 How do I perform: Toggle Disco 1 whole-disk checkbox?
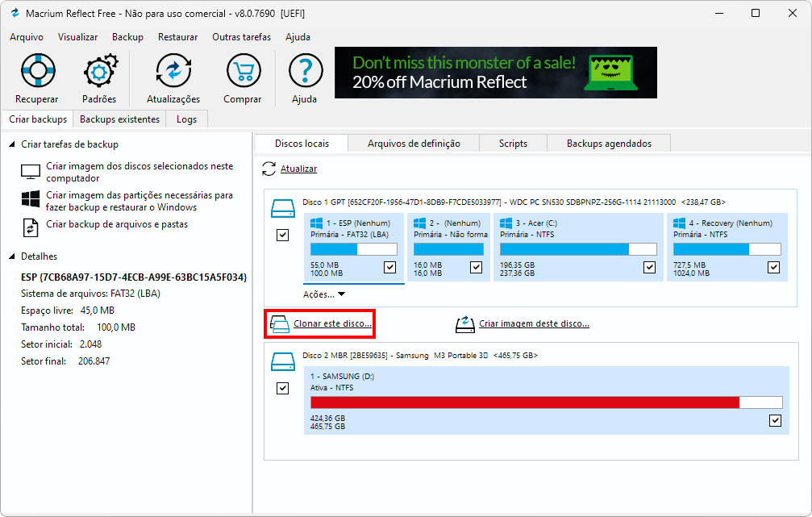[283, 236]
